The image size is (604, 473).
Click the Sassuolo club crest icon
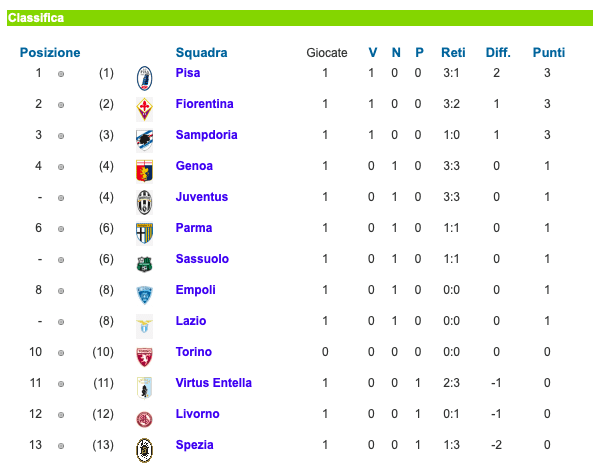pos(145,263)
